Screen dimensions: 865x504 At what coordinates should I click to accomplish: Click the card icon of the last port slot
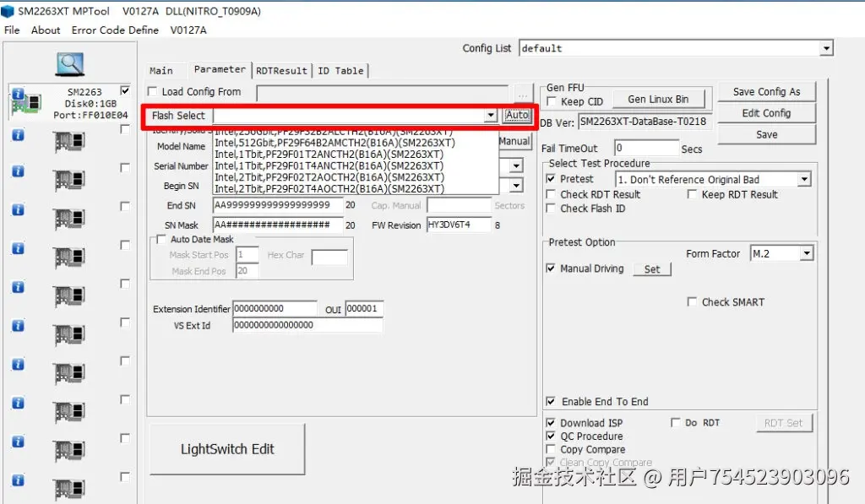[x=69, y=489]
